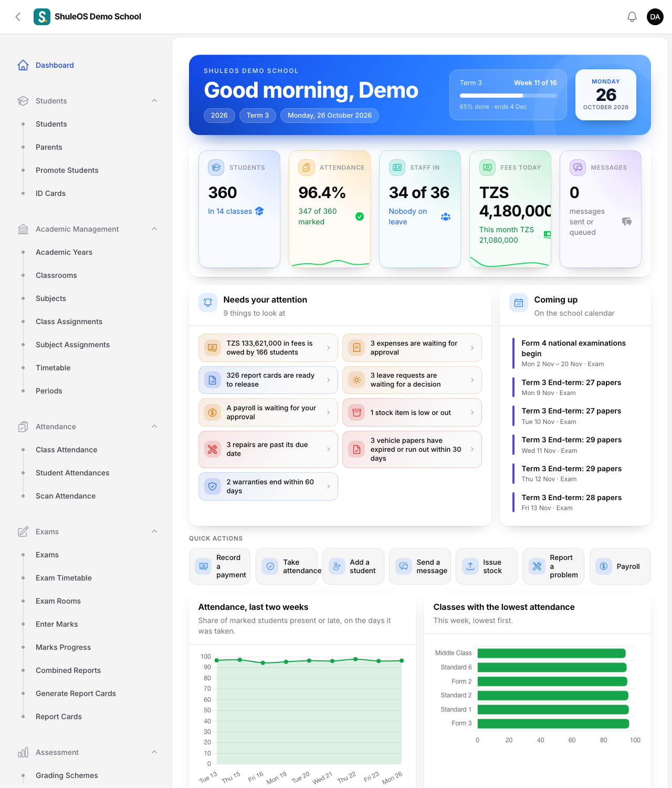
Task: Click the Send a message quick action
Action: (420, 566)
